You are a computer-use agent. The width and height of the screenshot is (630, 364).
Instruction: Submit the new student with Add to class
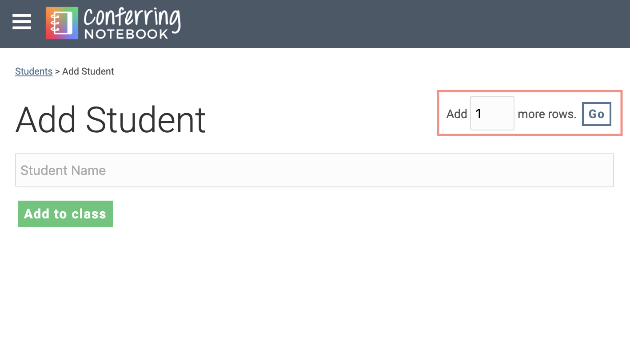point(65,214)
